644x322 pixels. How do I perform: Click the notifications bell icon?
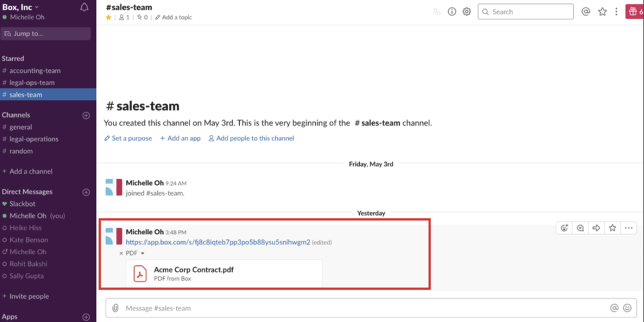[84, 8]
